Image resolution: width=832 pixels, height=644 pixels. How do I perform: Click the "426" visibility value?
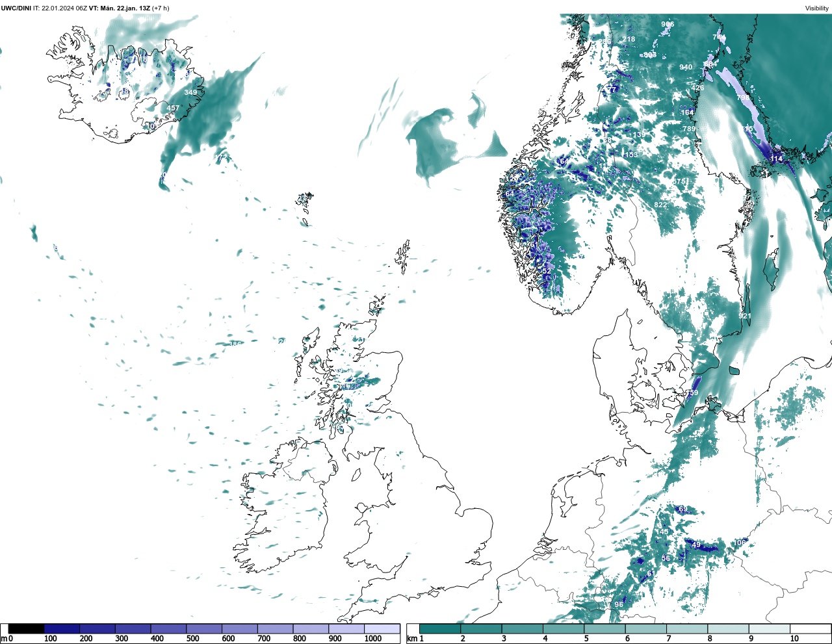tap(697, 88)
